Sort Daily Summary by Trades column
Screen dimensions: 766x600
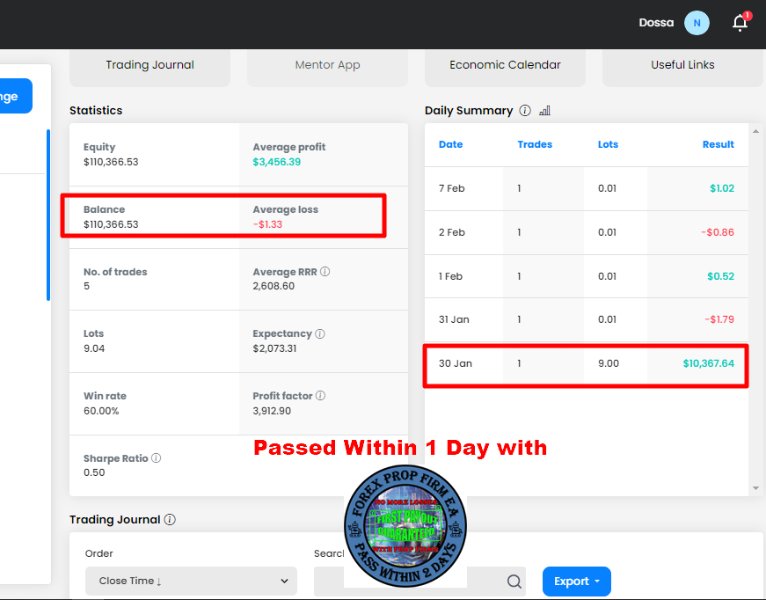tap(534, 144)
